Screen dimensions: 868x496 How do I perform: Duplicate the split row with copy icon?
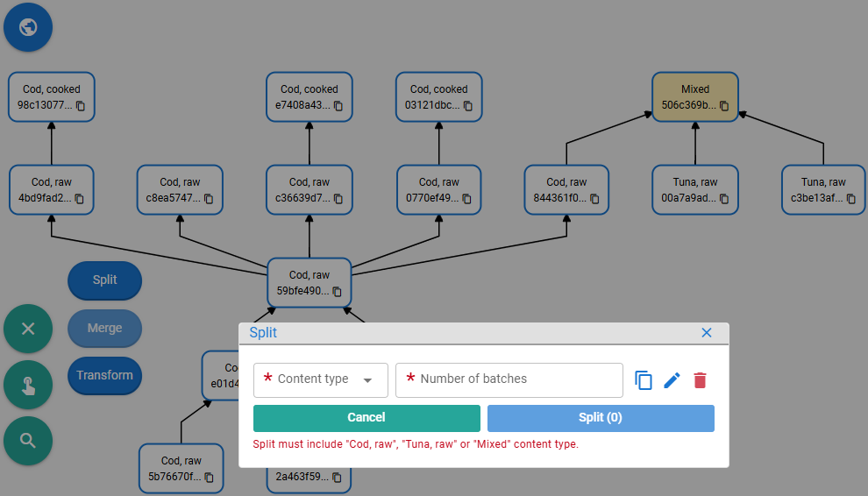point(644,380)
